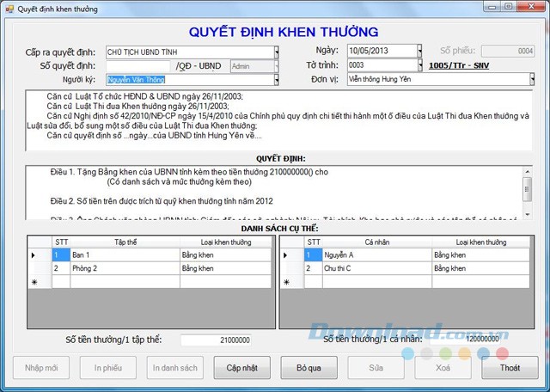
Task: Click the window title bar application icon
Action: (9, 9)
